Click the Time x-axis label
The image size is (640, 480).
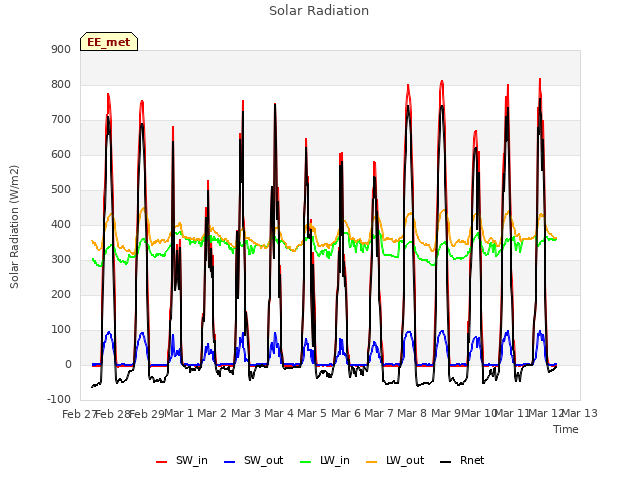(566, 429)
